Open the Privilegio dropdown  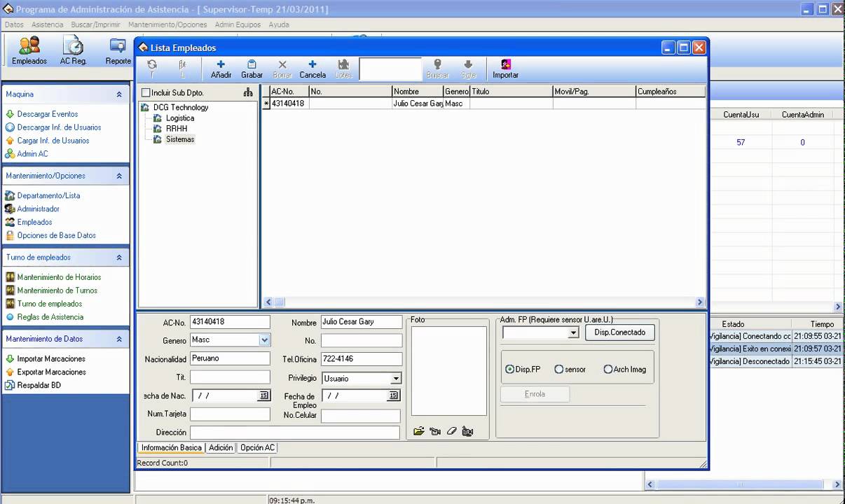tap(396, 379)
